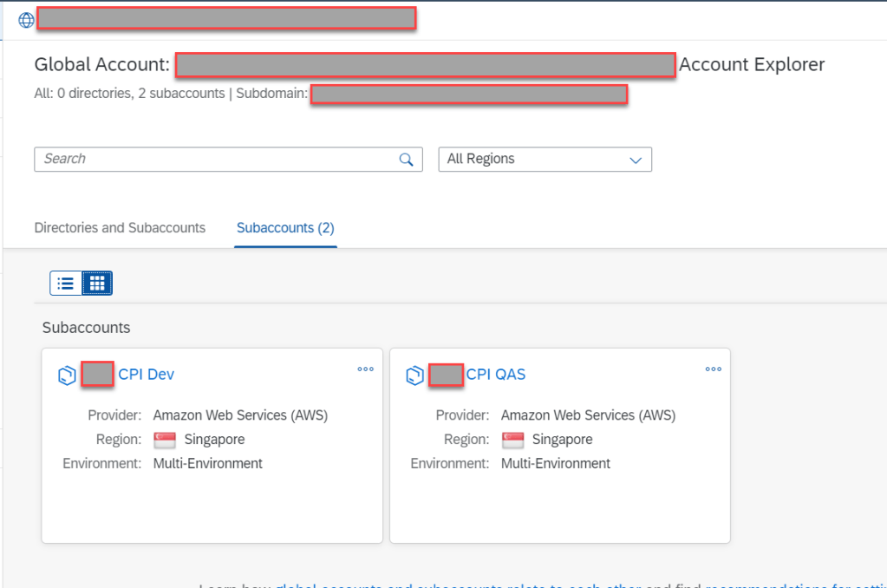This screenshot has height=588, width=887.
Task: Click Singapore flag in CPI QAS tile
Action: click(512, 440)
